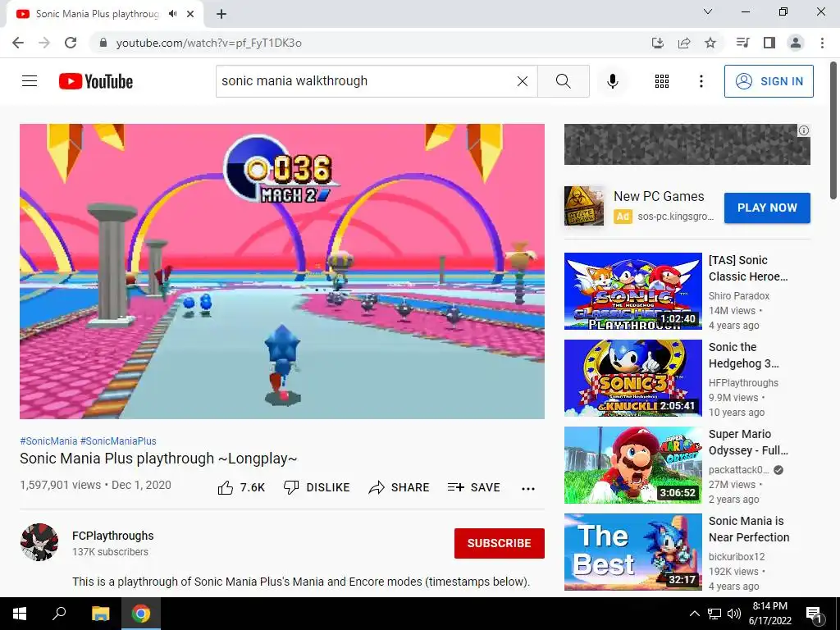This screenshot has height=630, width=840.
Task: Open a new browser tab
Action: [x=221, y=14]
